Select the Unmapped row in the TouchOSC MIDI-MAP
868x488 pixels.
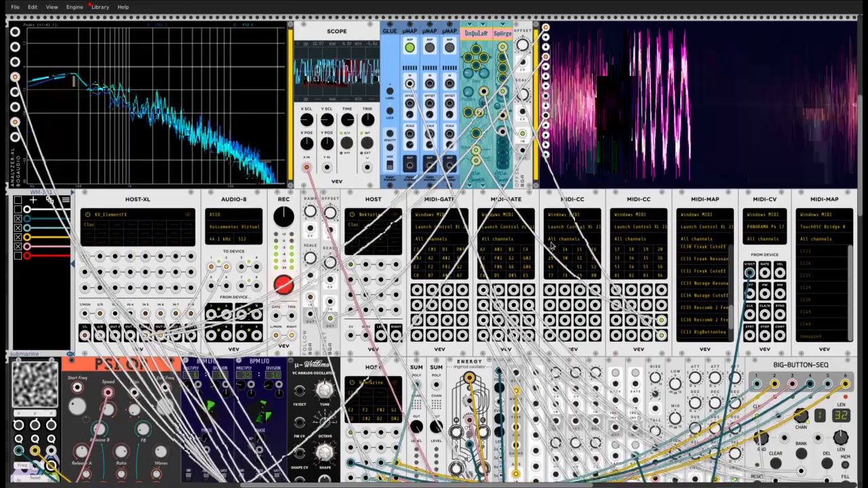[823, 336]
